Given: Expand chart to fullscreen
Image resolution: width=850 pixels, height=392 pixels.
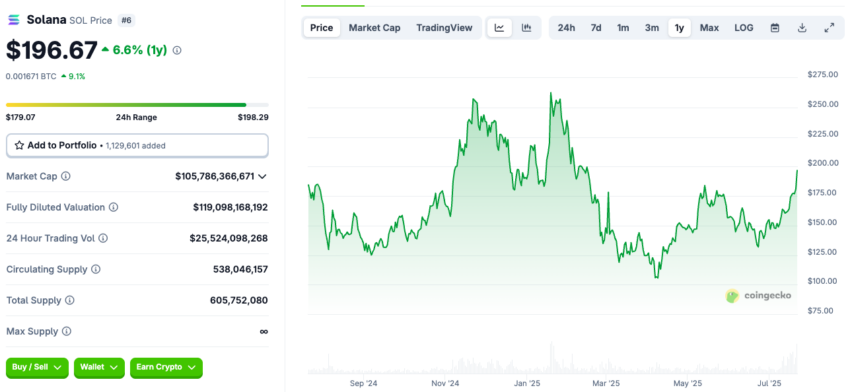Looking at the screenshot, I should (x=829, y=28).
